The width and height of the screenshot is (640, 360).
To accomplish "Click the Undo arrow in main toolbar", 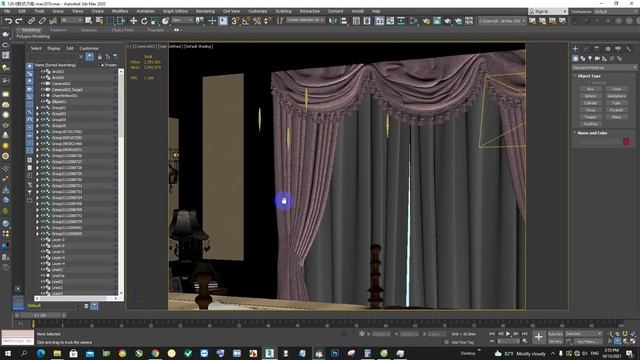I will (8, 20).
